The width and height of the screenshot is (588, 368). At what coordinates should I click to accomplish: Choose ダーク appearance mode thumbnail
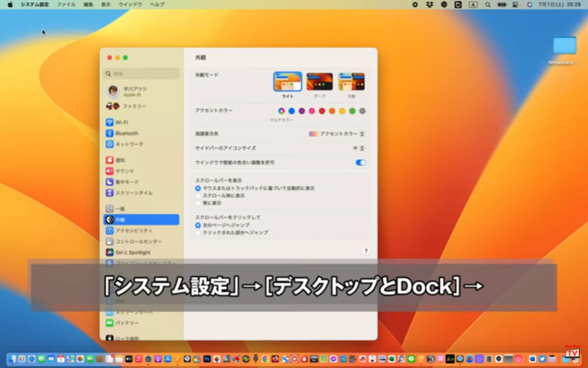(x=319, y=81)
